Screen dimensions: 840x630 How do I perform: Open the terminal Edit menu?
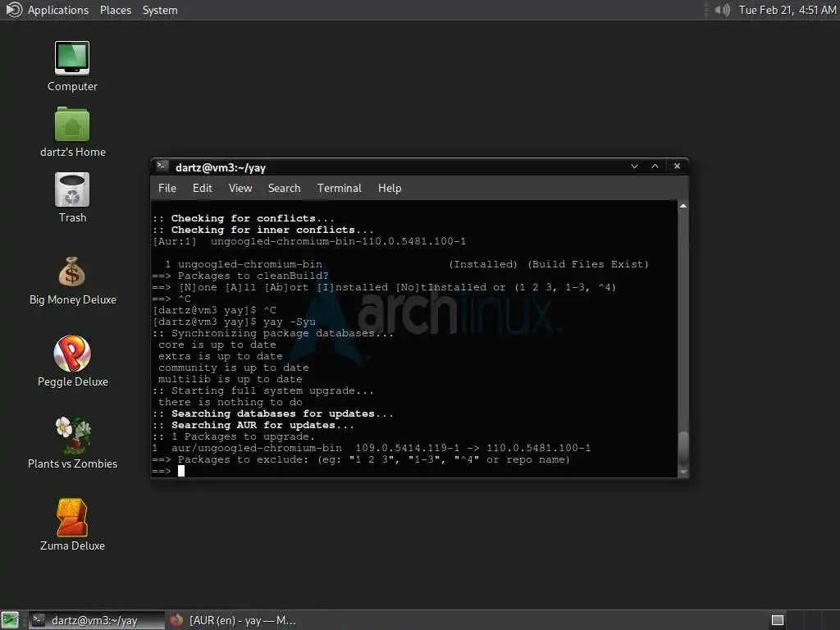pos(203,188)
